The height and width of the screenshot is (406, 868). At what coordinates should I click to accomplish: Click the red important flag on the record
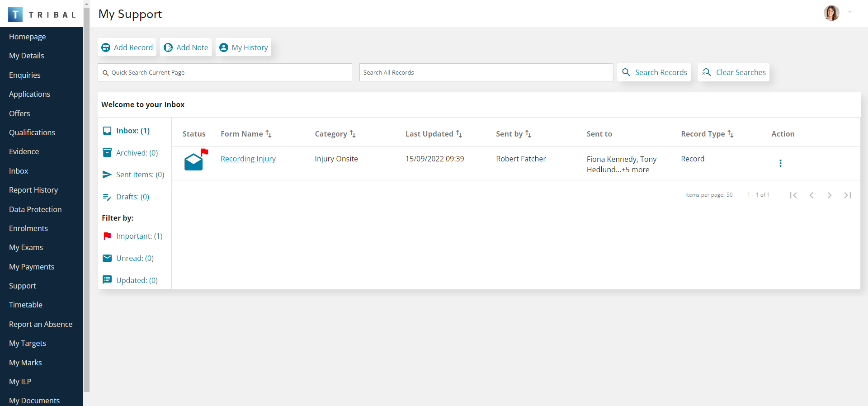pos(205,152)
